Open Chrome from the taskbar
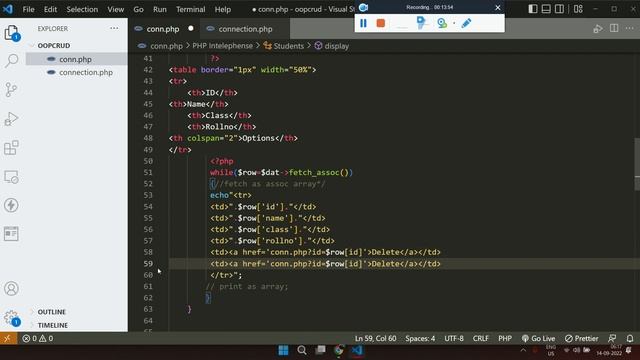Image resolution: width=640 pixels, height=360 pixels. pyautogui.click(x=339, y=350)
